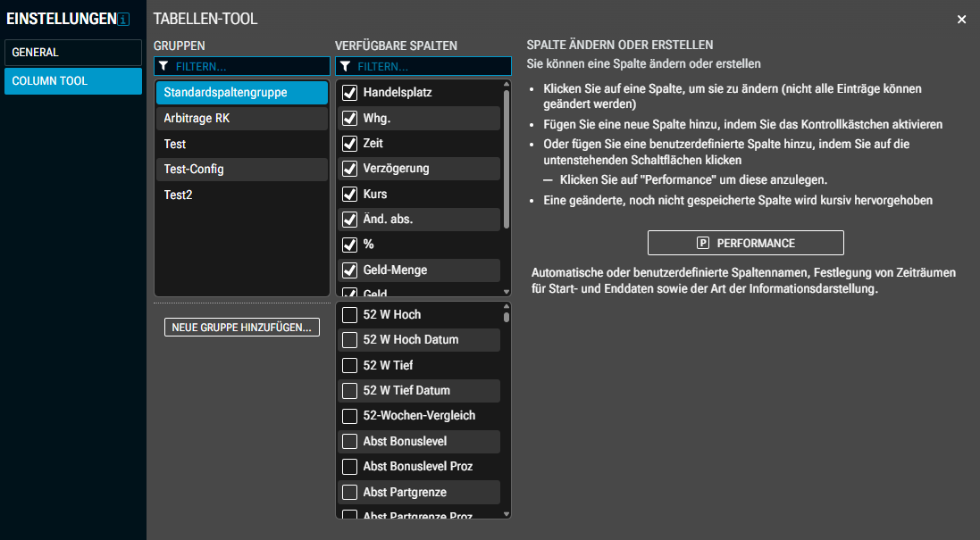Click the info icon beside EINSTELLUNGEN
Image resolution: width=980 pixels, height=540 pixels.
pyautogui.click(x=124, y=20)
